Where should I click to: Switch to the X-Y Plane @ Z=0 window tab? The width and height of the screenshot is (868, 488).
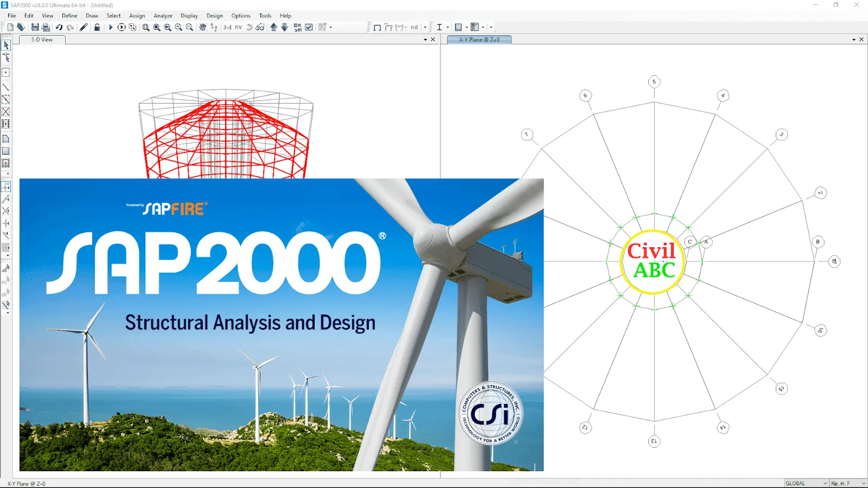(478, 39)
